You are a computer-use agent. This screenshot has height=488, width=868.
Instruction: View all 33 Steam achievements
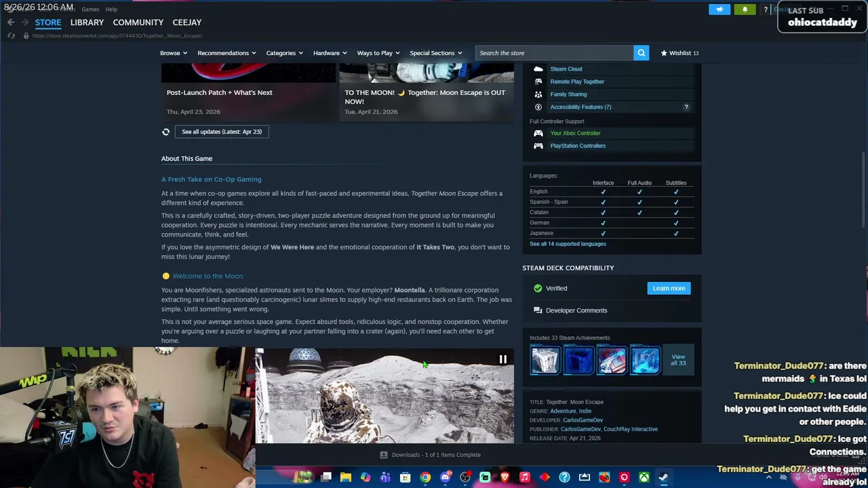(678, 360)
